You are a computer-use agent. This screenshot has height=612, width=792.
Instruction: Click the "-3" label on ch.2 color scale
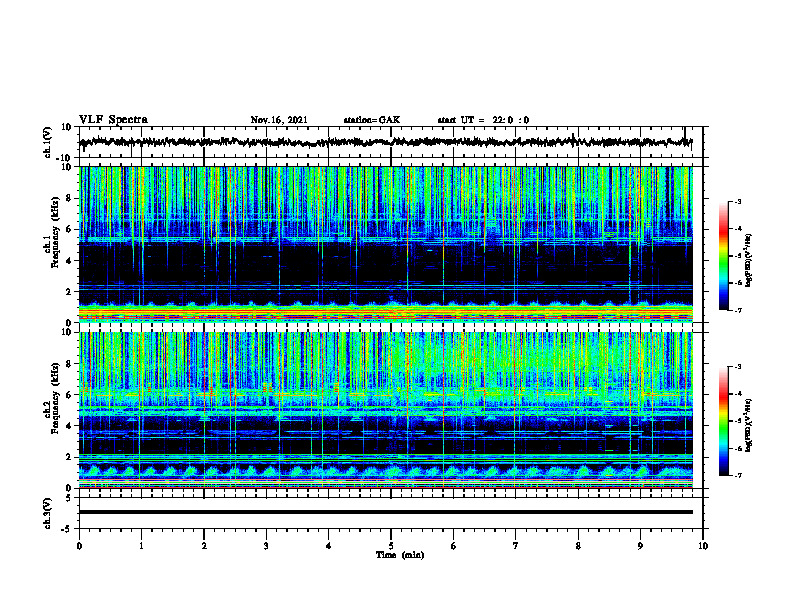pyautogui.click(x=738, y=367)
